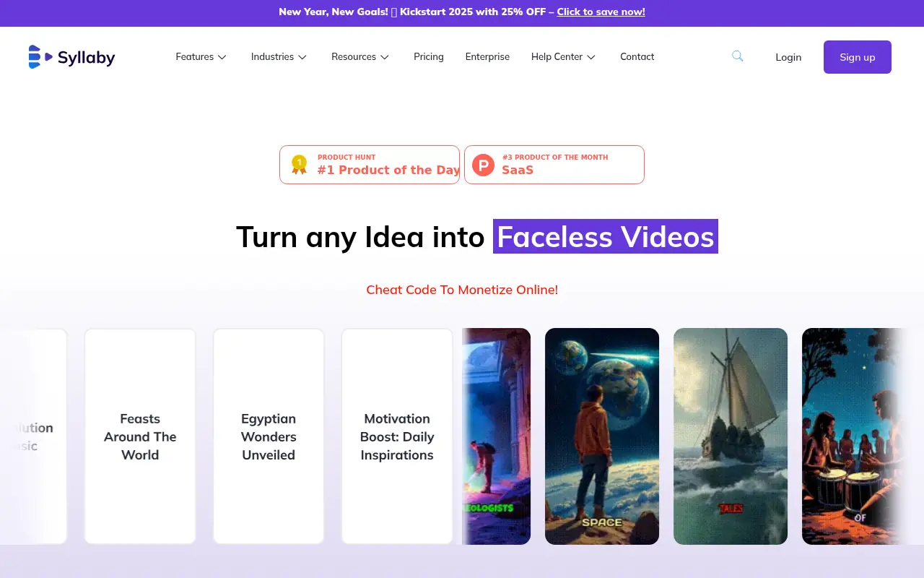Click the gold medal Product Hunt icon
The width and height of the screenshot is (924, 578).
click(x=299, y=164)
